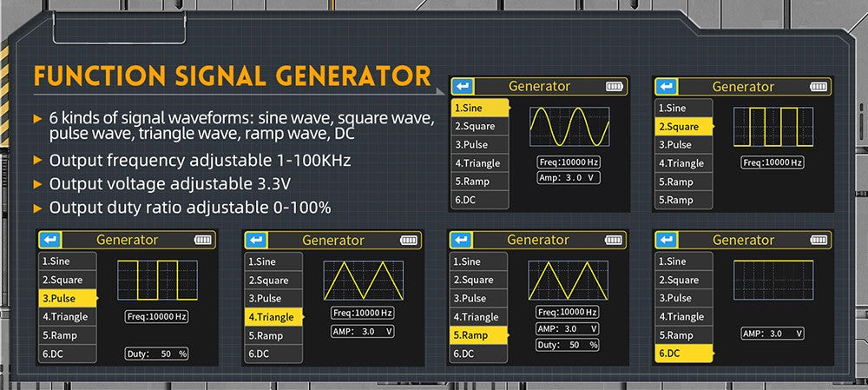Select the highlighted 1.Sine menu entry
This screenshot has width=868, height=390.
click(x=478, y=108)
